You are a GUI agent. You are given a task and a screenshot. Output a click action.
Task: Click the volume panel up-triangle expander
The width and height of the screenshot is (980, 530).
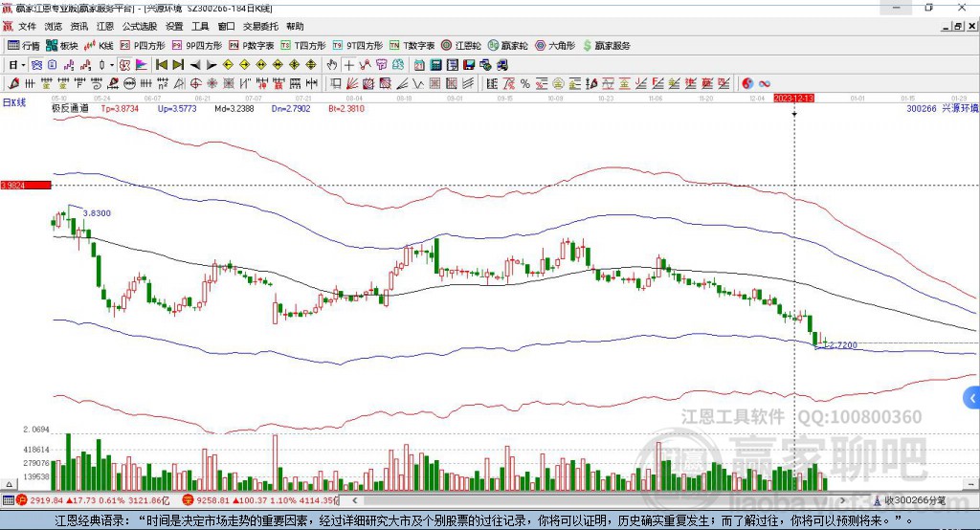click(9, 484)
